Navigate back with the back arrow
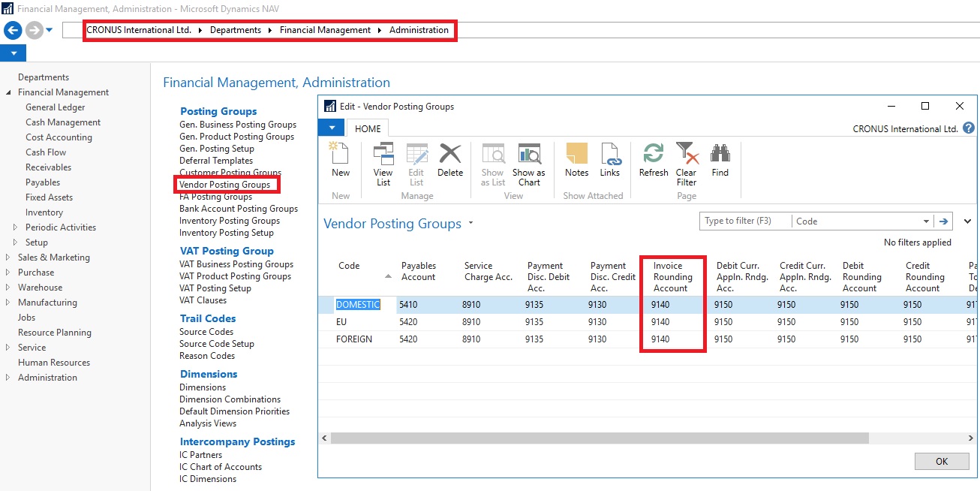 pyautogui.click(x=12, y=31)
